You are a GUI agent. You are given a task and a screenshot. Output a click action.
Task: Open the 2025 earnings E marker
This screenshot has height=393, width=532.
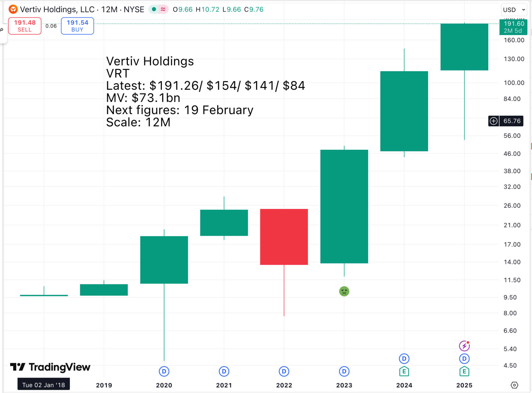[x=464, y=371]
